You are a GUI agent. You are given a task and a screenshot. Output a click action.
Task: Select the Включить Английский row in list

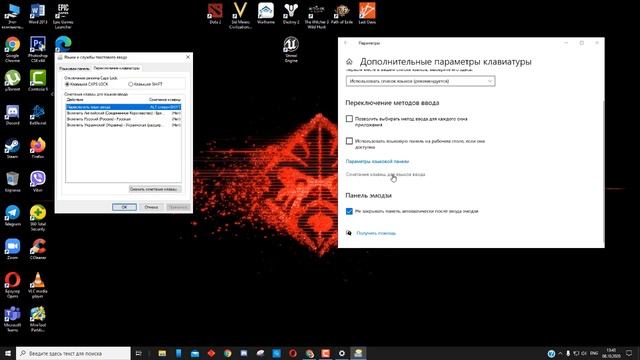point(123,113)
